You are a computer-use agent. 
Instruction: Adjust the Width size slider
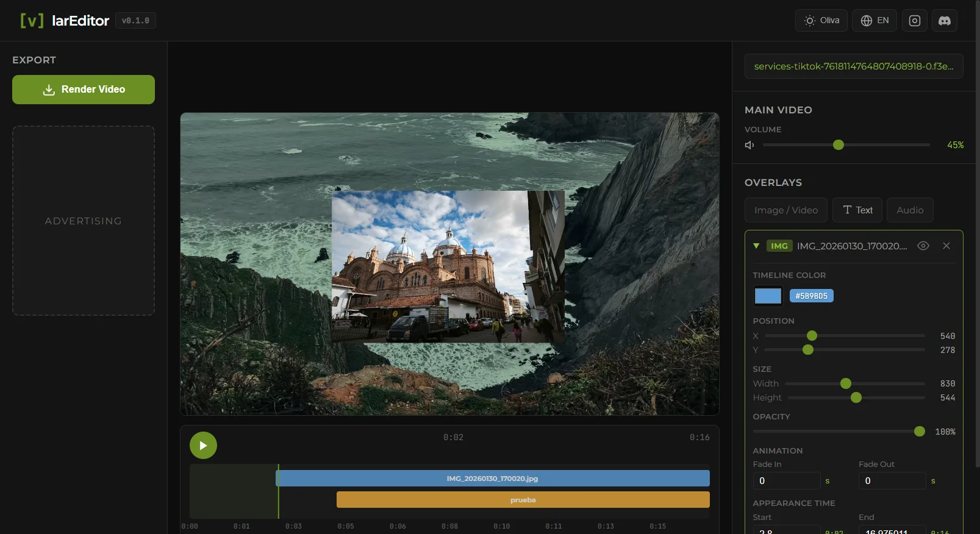tap(855, 383)
